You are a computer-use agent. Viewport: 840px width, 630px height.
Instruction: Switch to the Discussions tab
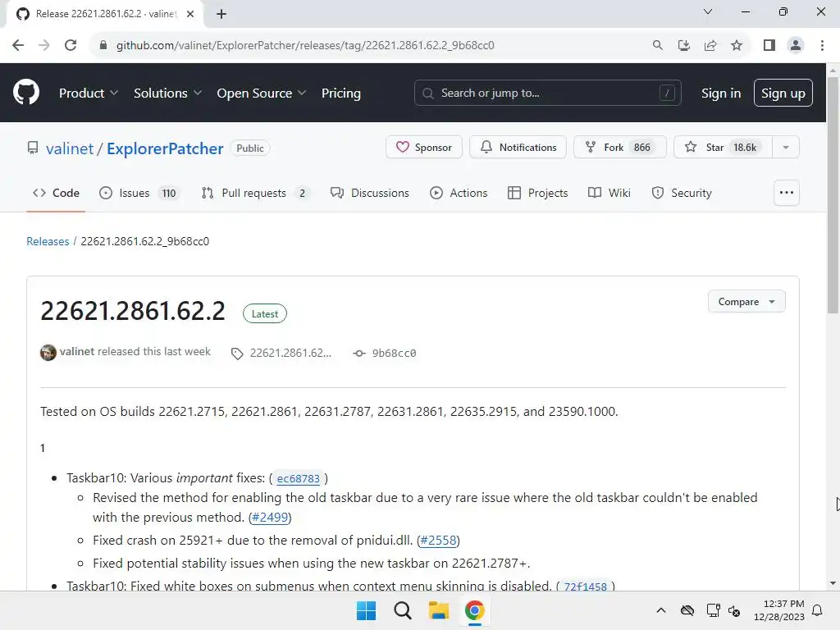(x=370, y=193)
